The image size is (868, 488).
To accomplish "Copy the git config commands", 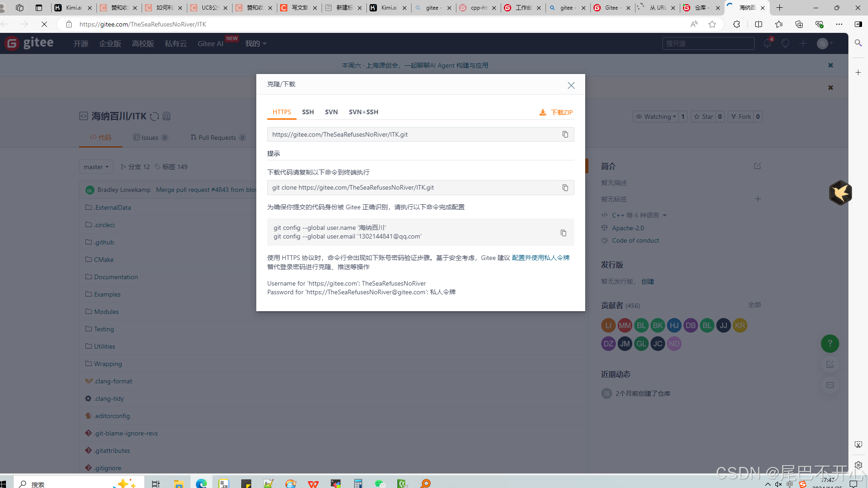I will click(563, 233).
